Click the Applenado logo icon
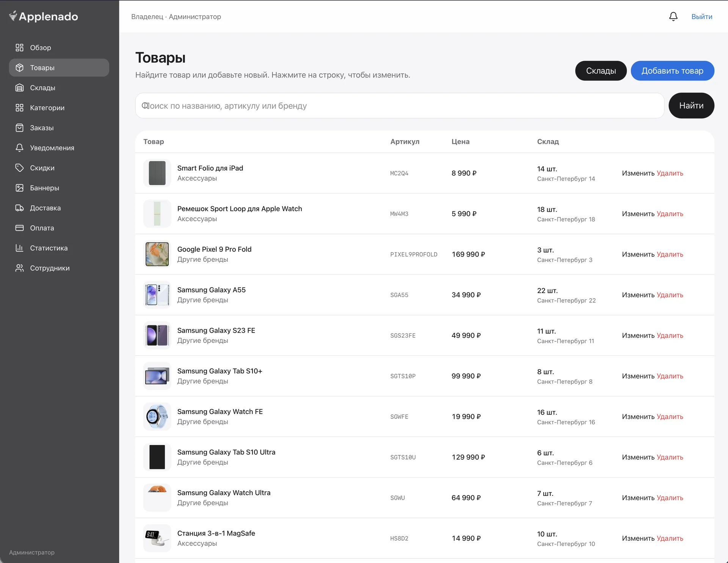 (x=13, y=16)
